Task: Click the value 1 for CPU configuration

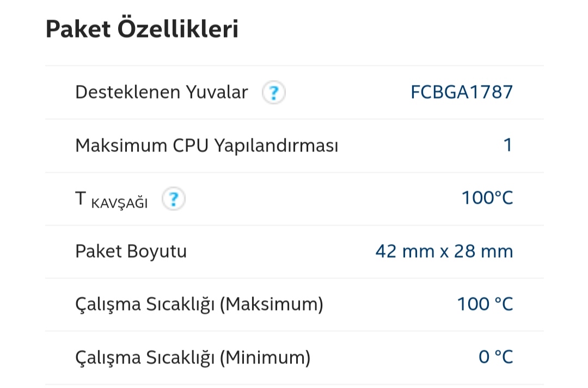Action: (x=508, y=145)
